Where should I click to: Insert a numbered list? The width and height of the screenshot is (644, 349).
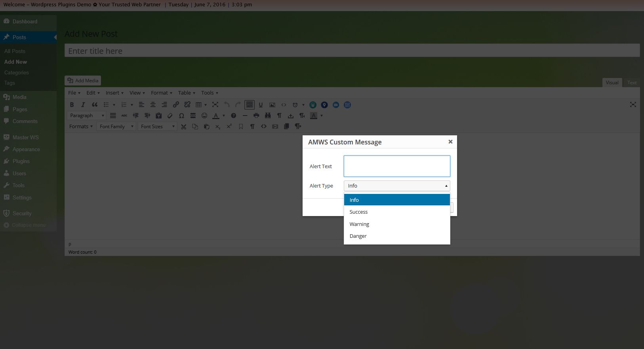tap(124, 105)
